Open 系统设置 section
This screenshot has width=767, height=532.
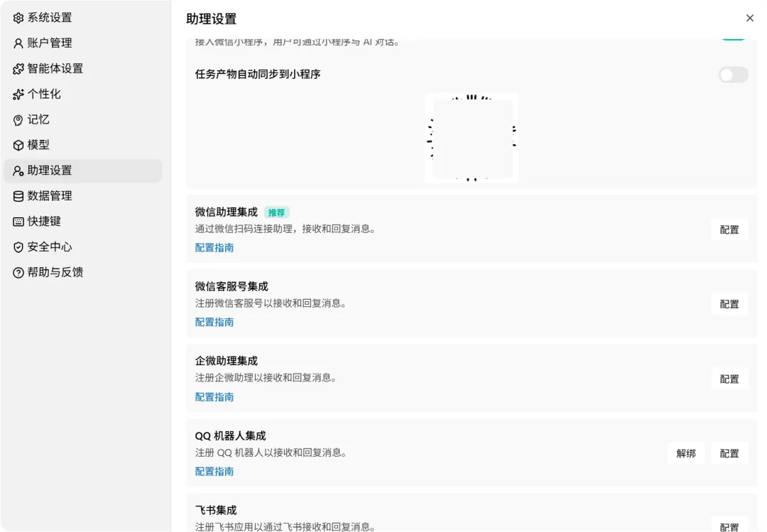[82, 18]
